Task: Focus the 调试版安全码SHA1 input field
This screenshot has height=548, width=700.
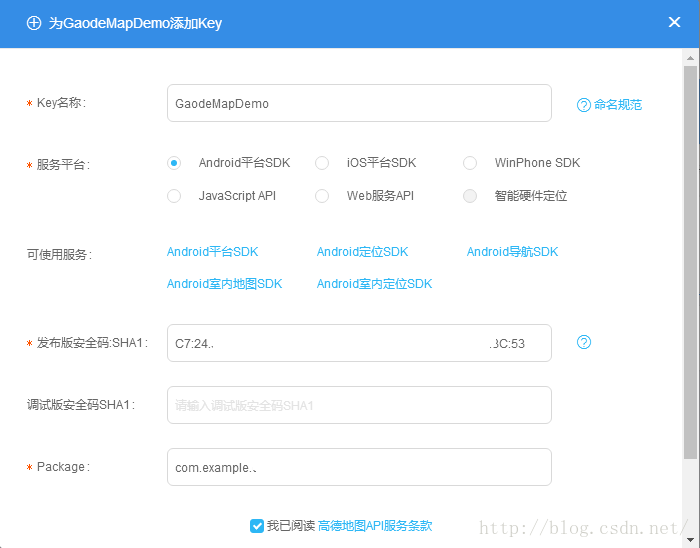Action: coord(359,405)
